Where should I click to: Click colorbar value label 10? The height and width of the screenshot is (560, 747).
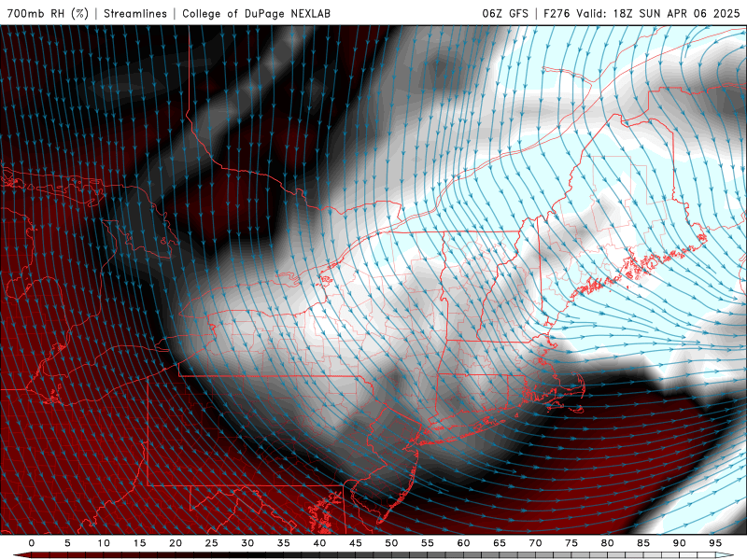[104, 543]
